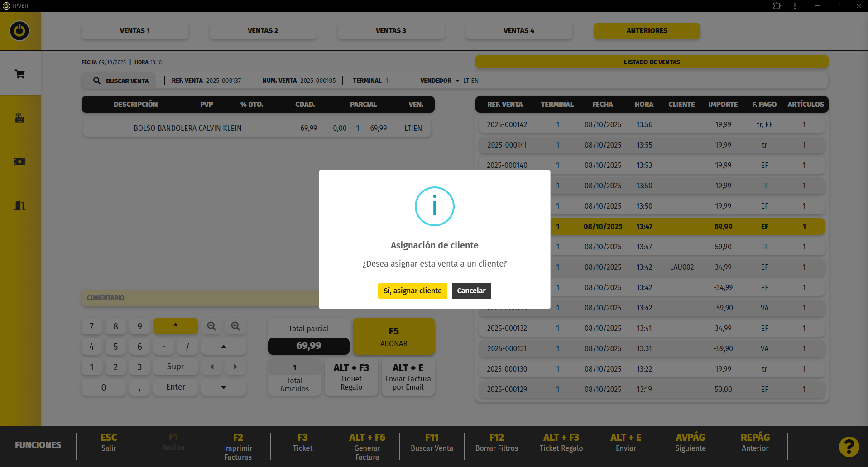Open the help question mark icon
The image size is (868, 467).
pos(849,447)
